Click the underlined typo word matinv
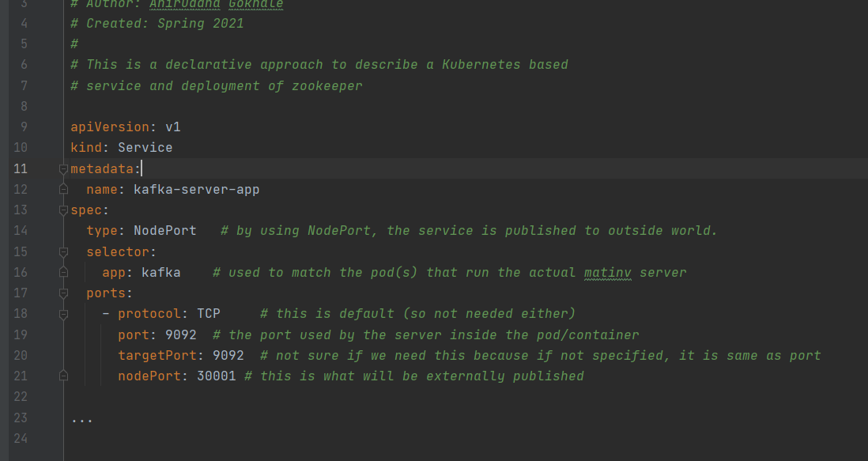 point(607,273)
